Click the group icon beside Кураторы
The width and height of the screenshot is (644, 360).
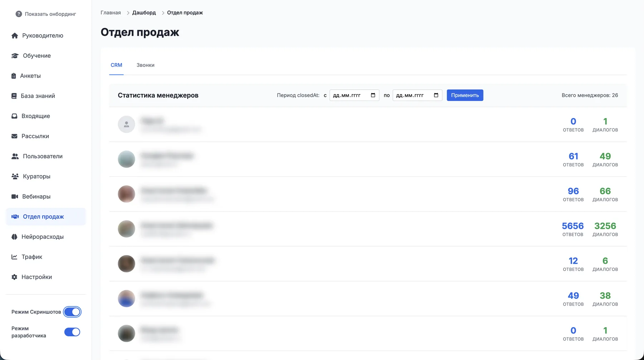[15, 176]
